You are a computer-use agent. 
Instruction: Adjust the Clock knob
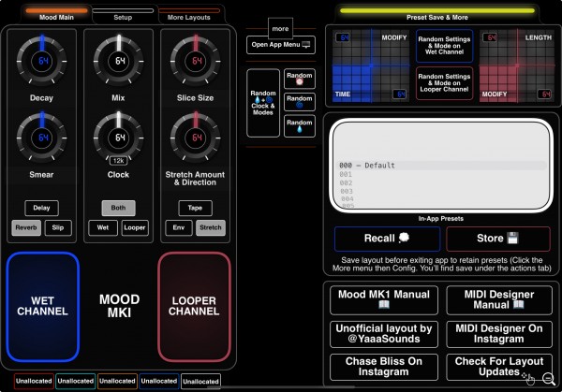pyautogui.click(x=119, y=138)
